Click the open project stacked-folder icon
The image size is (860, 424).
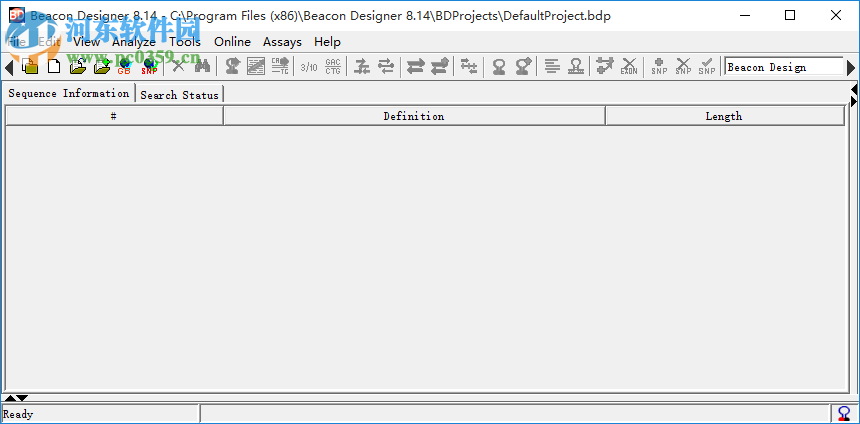click(30, 66)
